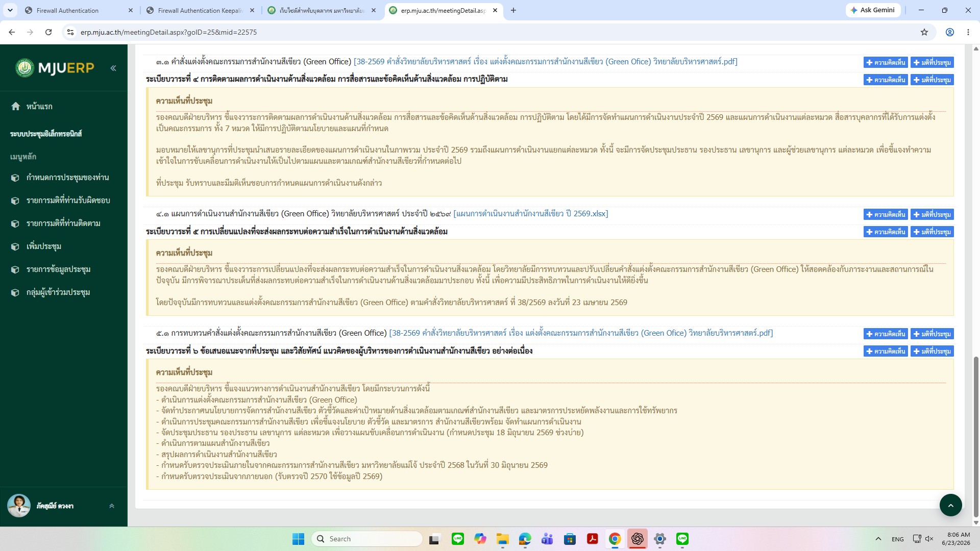
Task: Open File Explorer from the taskbar
Action: (503, 539)
